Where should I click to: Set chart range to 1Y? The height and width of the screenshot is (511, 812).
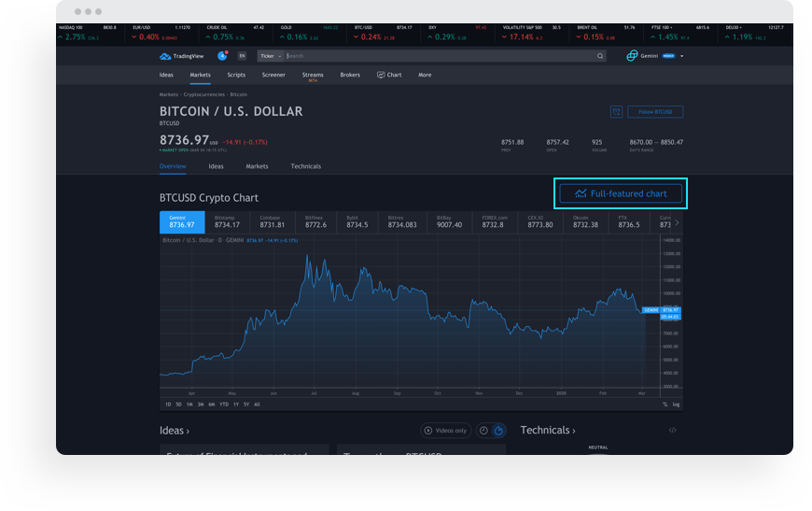pyautogui.click(x=235, y=405)
